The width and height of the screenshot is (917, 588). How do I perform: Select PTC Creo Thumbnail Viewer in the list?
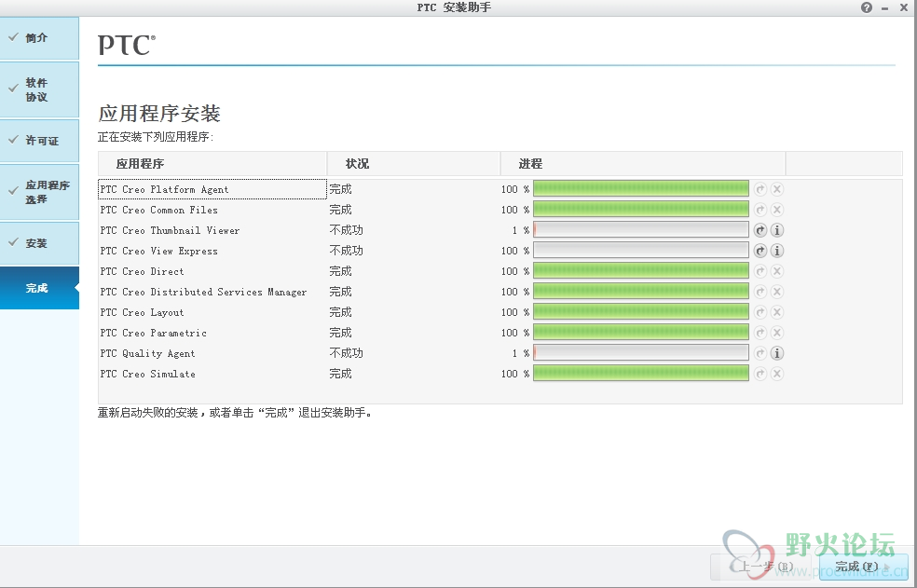[x=170, y=230]
